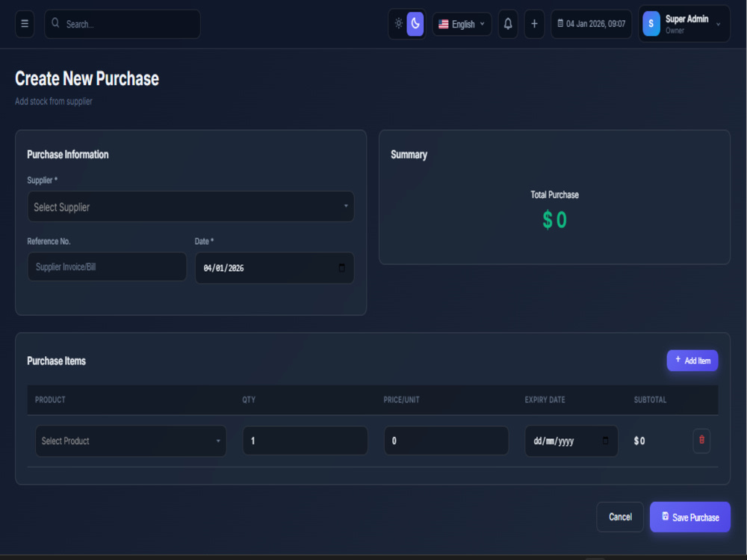
Task: Click the Price/Unit input field
Action: point(447,441)
